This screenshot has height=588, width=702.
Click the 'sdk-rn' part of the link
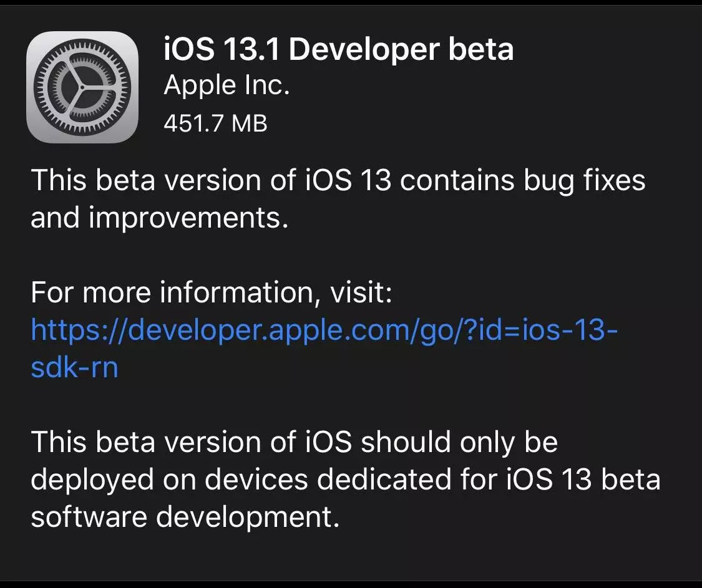point(74,367)
